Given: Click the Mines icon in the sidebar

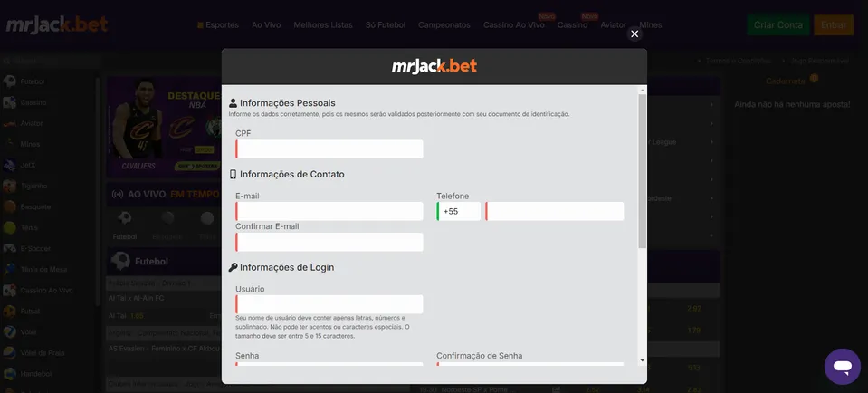Looking at the screenshot, I should 9,144.
